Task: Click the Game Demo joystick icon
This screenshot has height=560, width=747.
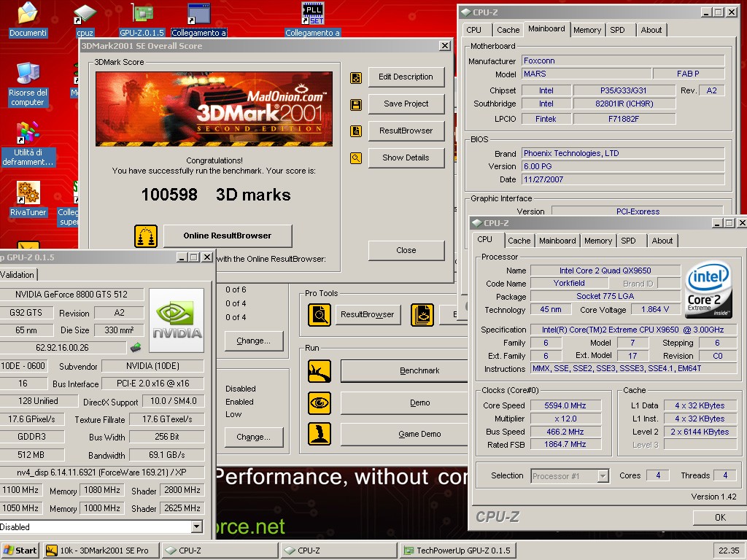Action: pyautogui.click(x=320, y=434)
